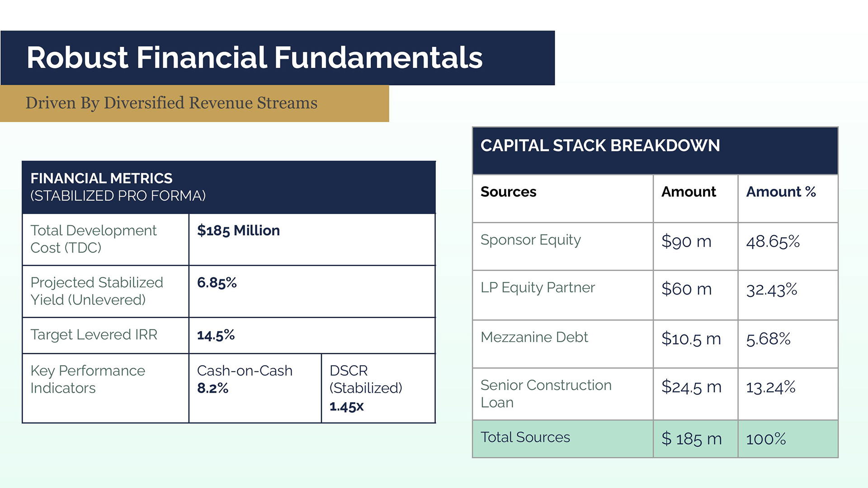Select the Capital Stack Breakdown header
The width and height of the screenshot is (868, 488).
(655, 150)
